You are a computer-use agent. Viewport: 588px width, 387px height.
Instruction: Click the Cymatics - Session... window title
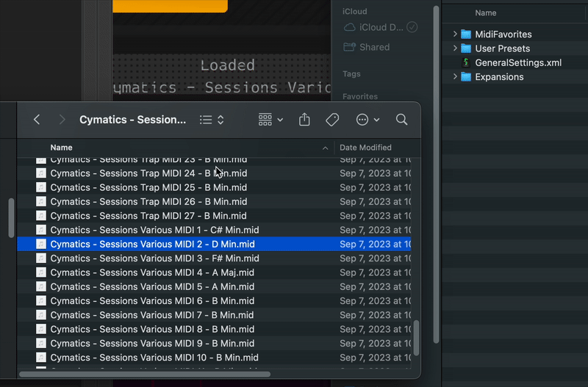click(133, 120)
